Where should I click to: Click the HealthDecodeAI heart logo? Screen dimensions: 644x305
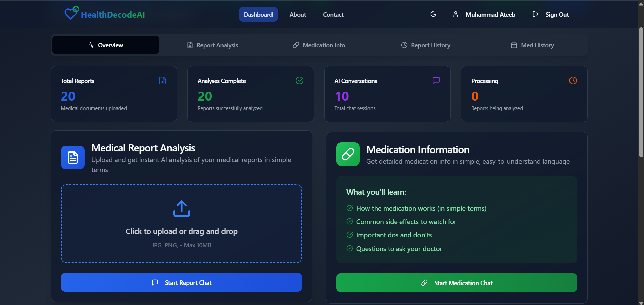(70, 13)
